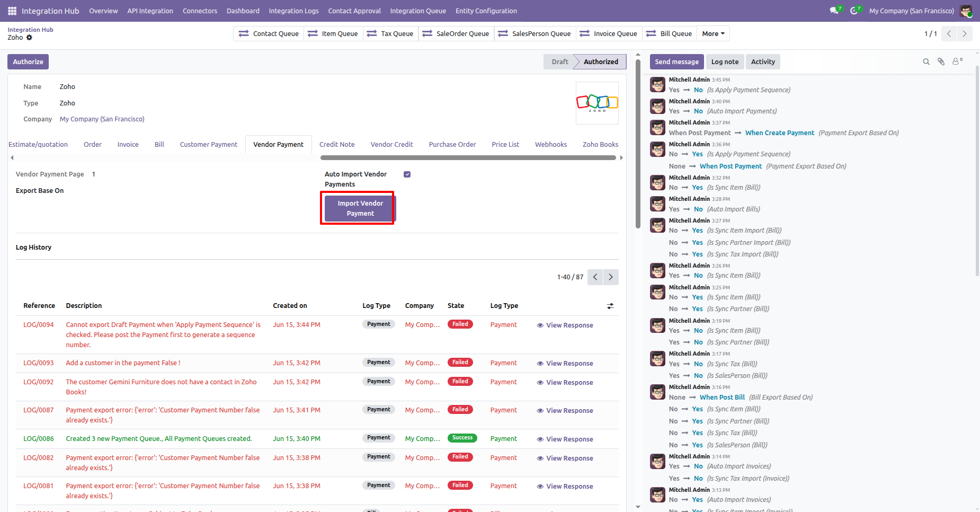Viewport: 980px width, 512px height.
Task: Open the followers icon in chatter
Action: (957, 61)
